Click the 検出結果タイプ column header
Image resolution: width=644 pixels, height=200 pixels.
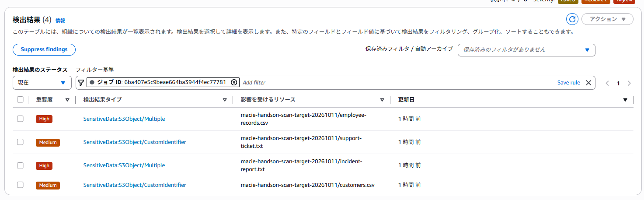point(102,99)
